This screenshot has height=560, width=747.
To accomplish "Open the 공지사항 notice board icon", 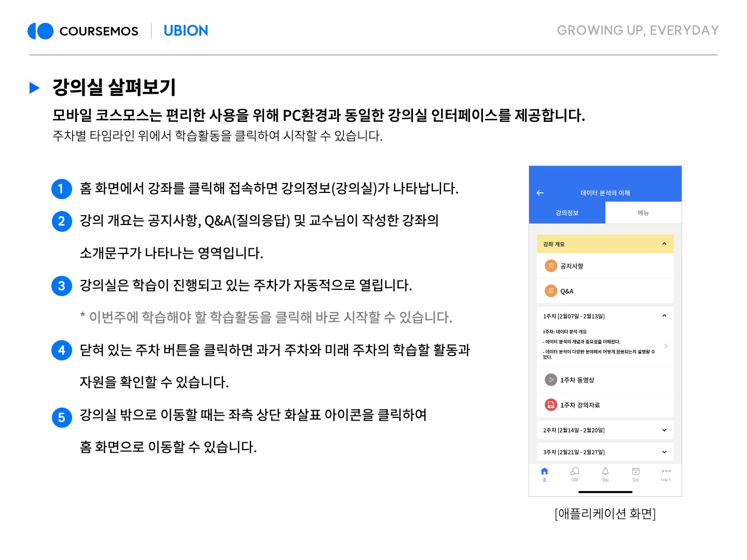I will point(550,266).
